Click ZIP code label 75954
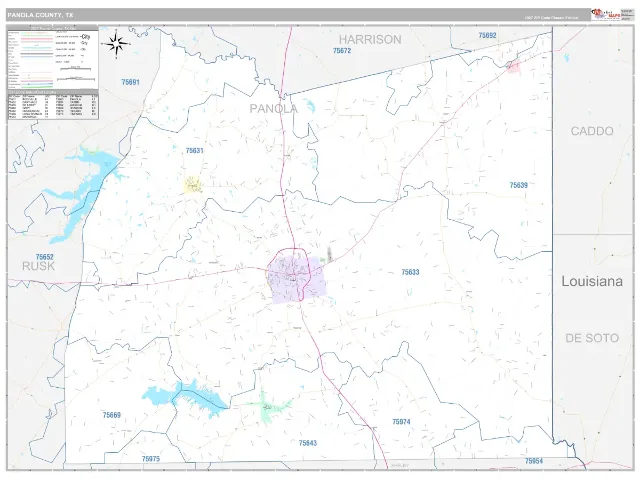This screenshot has height=480, width=640. pyautogui.click(x=533, y=461)
